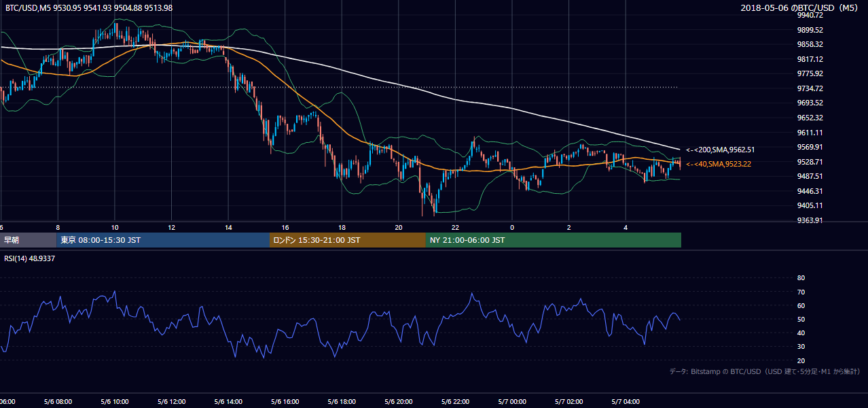Click the 5/6 16:00 date label

tap(285, 402)
